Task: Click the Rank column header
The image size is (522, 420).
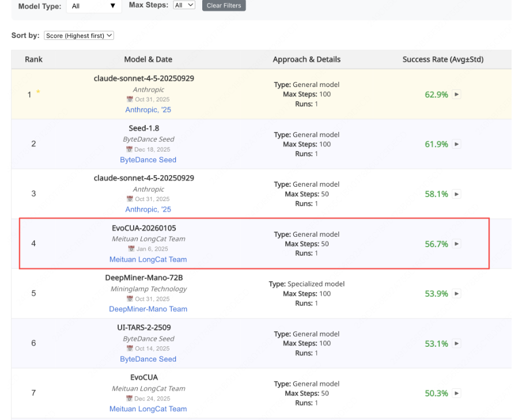Action: 33,59
